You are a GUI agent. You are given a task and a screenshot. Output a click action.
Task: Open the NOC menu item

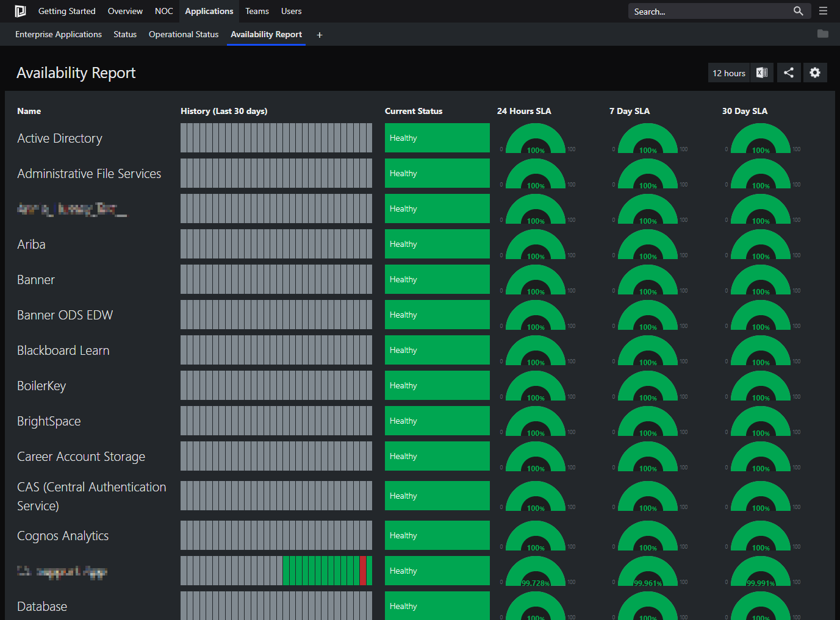click(163, 11)
